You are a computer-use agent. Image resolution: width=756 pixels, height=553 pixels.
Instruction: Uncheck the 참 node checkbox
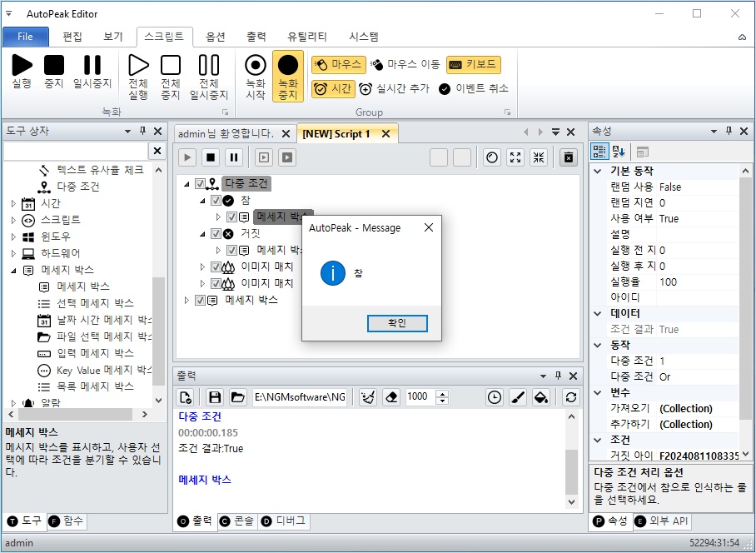[216, 200]
